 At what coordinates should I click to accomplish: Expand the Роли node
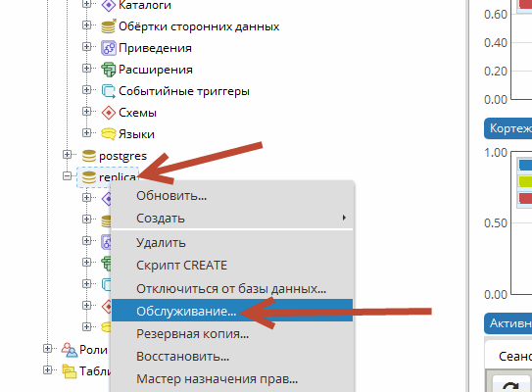click(x=47, y=348)
